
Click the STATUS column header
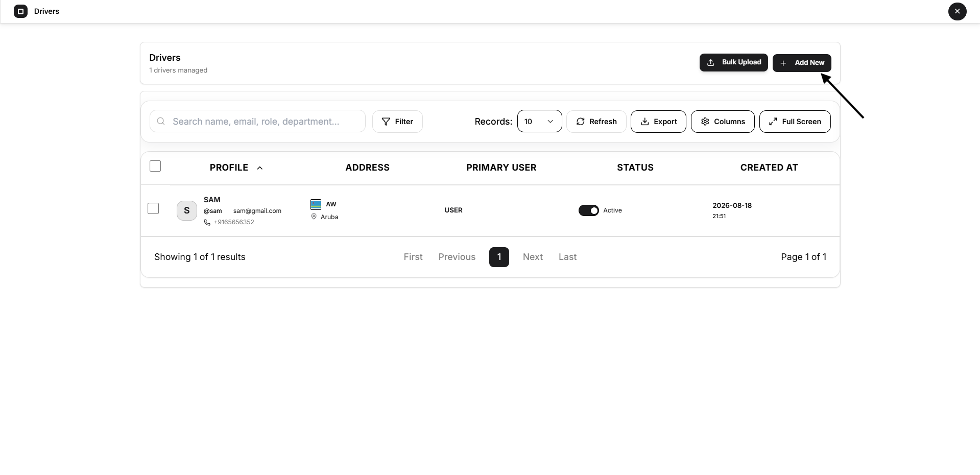(x=635, y=168)
